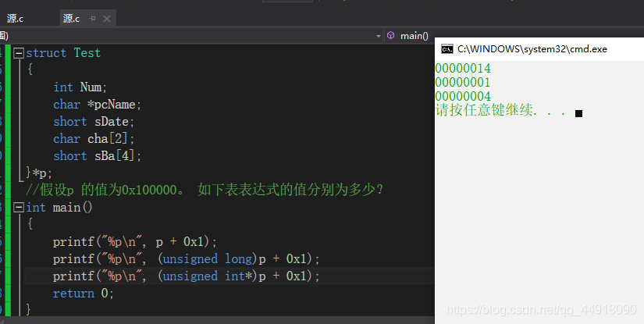The image size is (644, 324).
Task: Click the 00000004 output line in cmd
Action: [463, 96]
